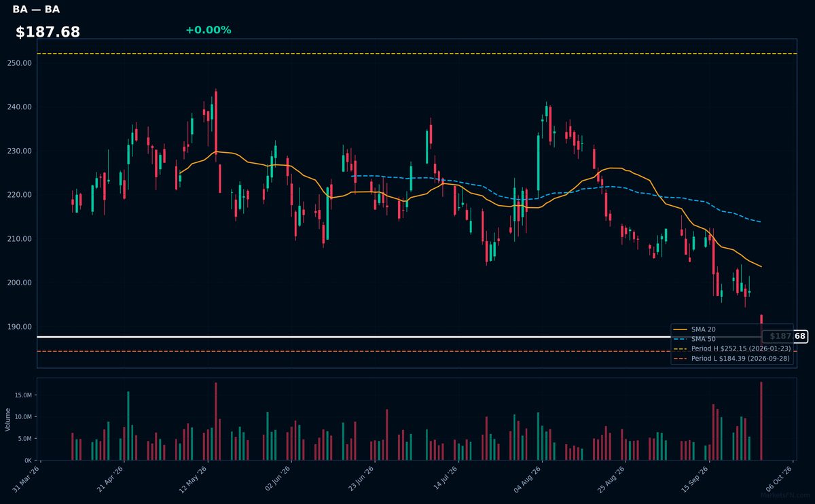This screenshot has height=504, width=815.
Task: Click the 210.00 y-axis label
Action: pyautogui.click(x=19, y=238)
